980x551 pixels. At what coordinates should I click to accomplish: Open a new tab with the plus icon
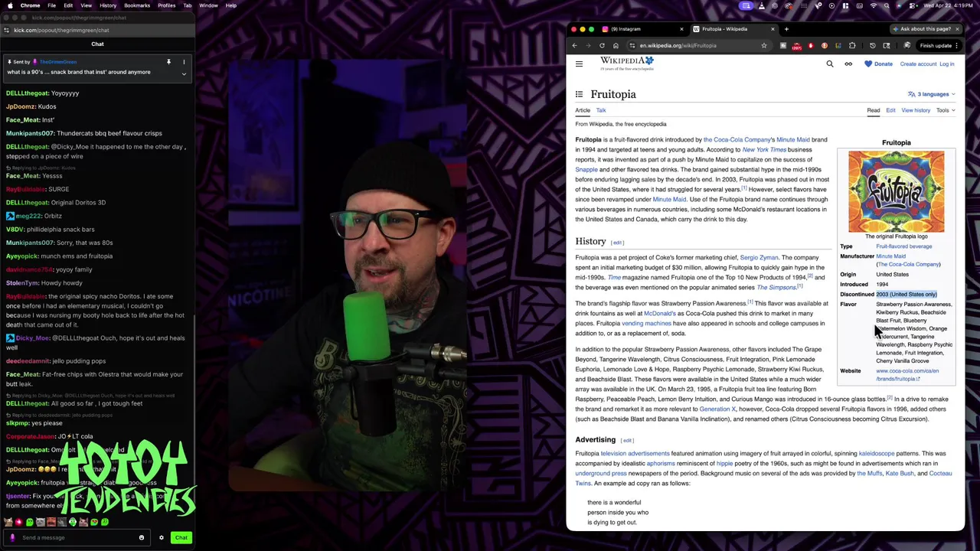click(x=786, y=29)
